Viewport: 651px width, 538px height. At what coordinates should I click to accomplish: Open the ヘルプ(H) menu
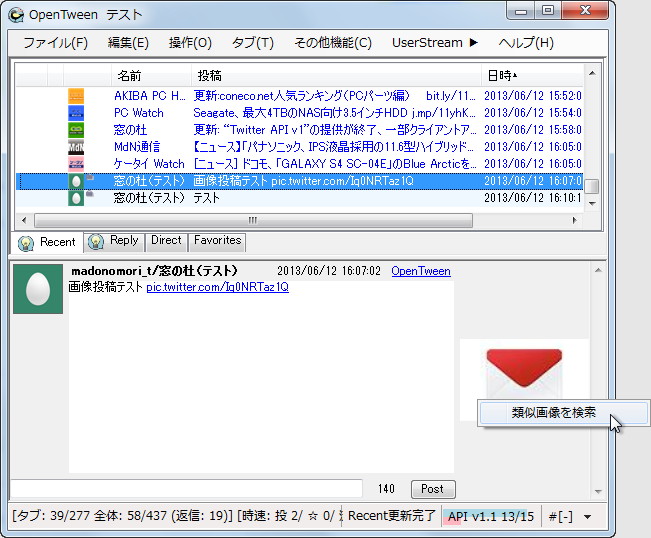526,43
